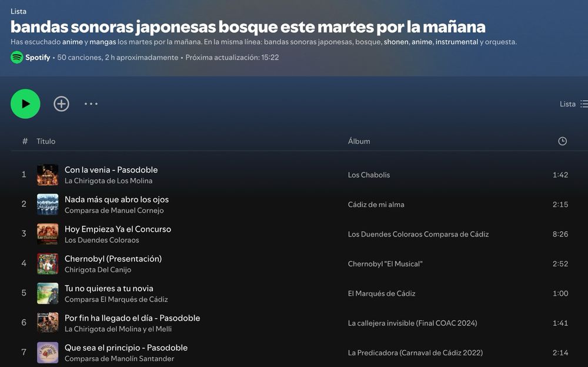588x367 pixels.
Task: Open album La Predicadora (Carnaval de Cádiz 2022)
Action: [x=415, y=353]
